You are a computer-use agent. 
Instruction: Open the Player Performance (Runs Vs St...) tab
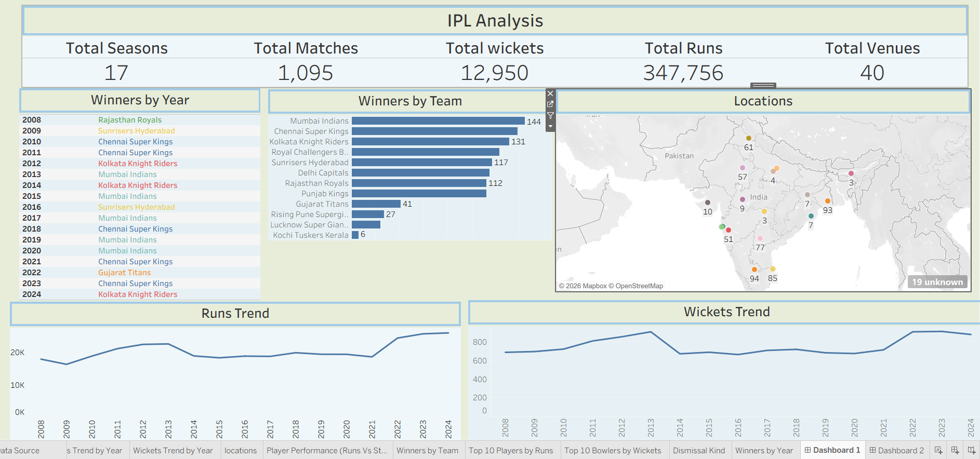pos(327,450)
